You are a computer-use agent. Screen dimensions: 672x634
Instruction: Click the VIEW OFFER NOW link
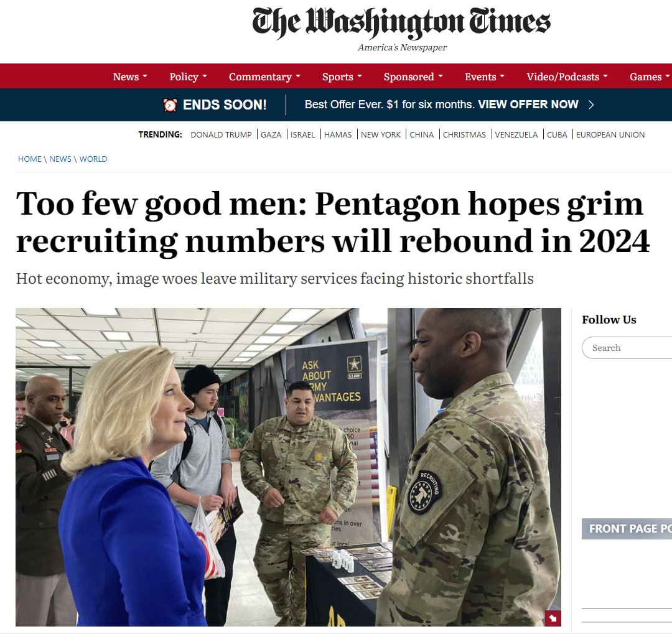point(528,105)
